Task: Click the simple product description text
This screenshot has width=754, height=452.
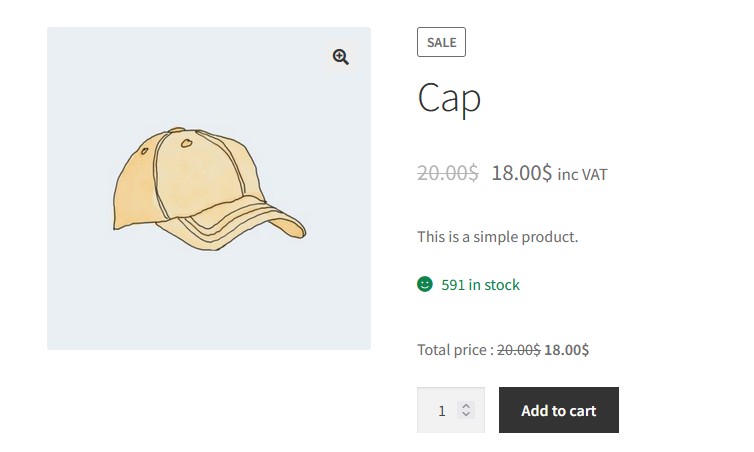Action: [497, 237]
